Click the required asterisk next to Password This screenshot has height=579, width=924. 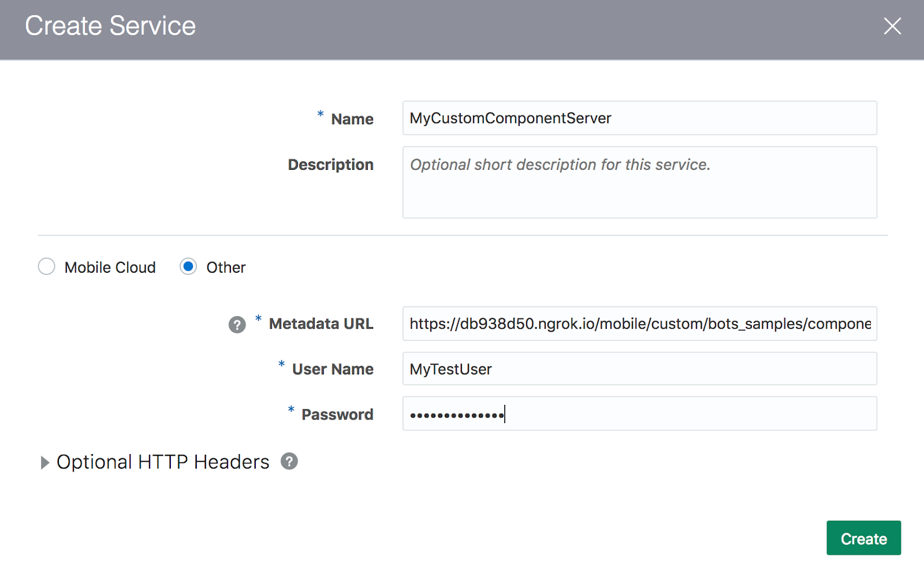pos(290,410)
